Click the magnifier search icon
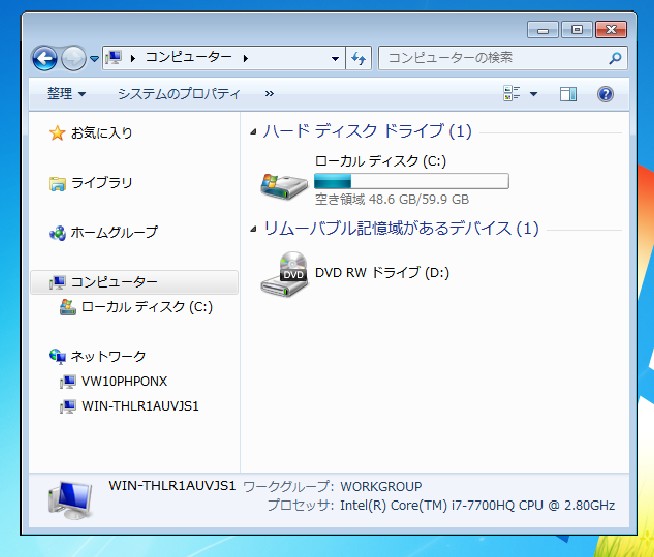Image resolution: width=654 pixels, height=557 pixels. (x=615, y=58)
